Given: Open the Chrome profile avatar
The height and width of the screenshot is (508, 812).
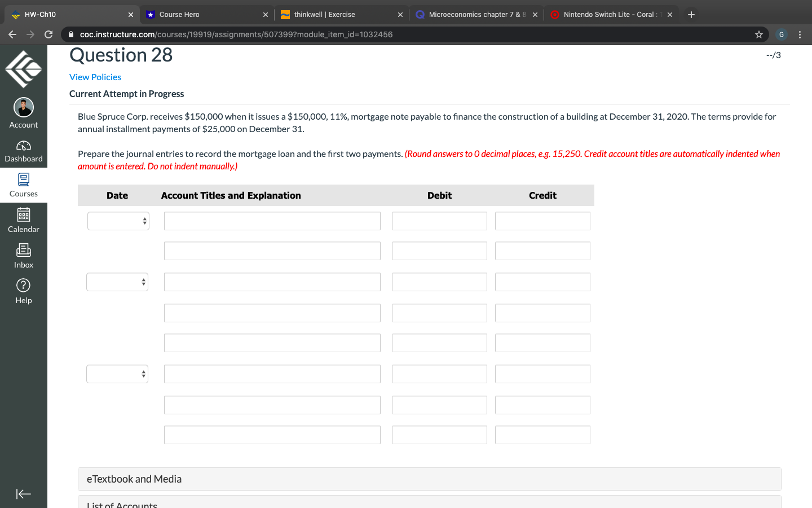Looking at the screenshot, I should point(781,34).
